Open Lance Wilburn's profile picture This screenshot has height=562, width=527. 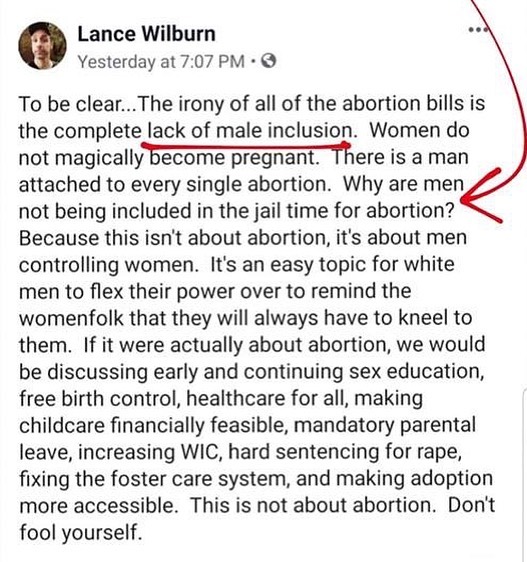point(42,46)
